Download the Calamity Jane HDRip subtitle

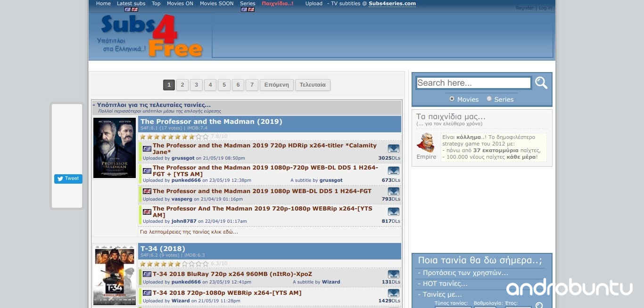[393, 149]
